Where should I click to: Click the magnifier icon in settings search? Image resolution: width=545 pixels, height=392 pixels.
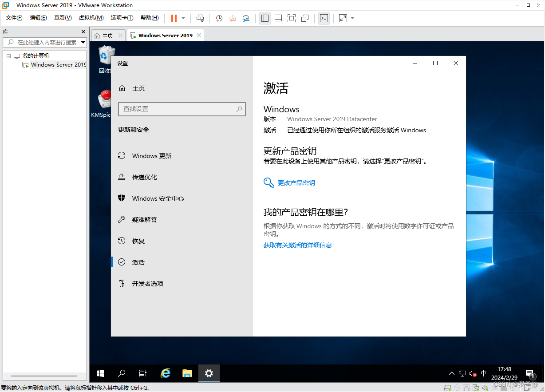(x=239, y=109)
